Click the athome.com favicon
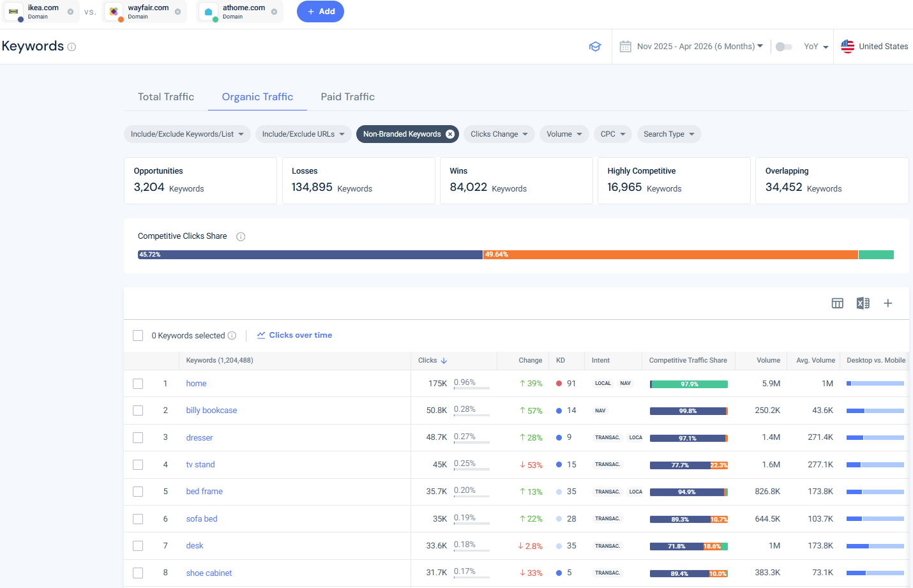The image size is (913, 588). click(x=208, y=11)
